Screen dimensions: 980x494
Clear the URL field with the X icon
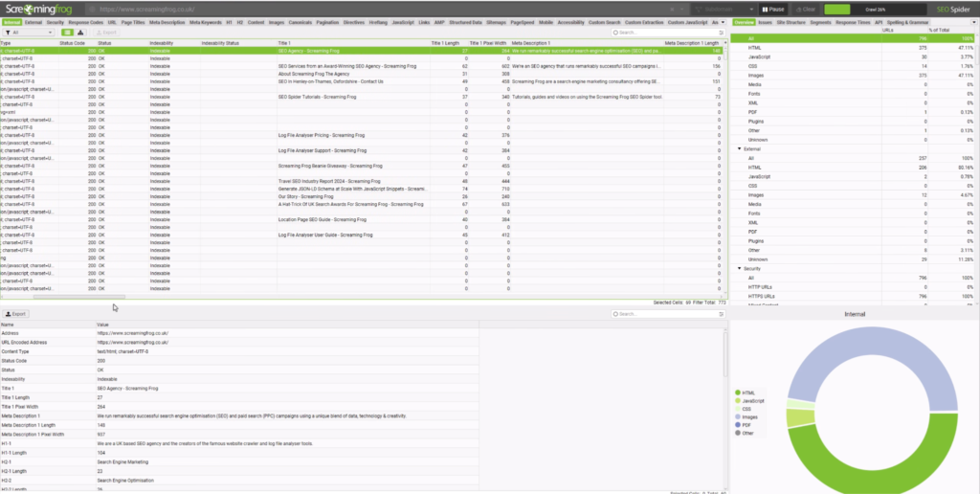pyautogui.click(x=673, y=10)
